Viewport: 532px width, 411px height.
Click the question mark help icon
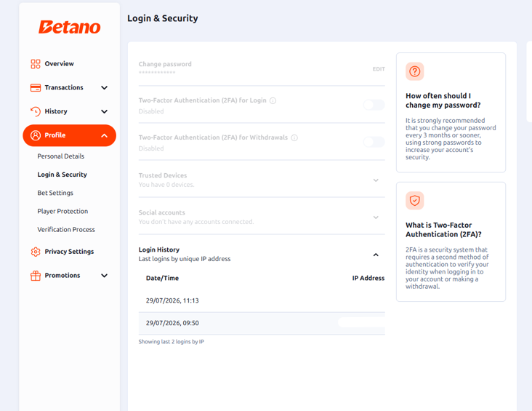pyautogui.click(x=414, y=71)
